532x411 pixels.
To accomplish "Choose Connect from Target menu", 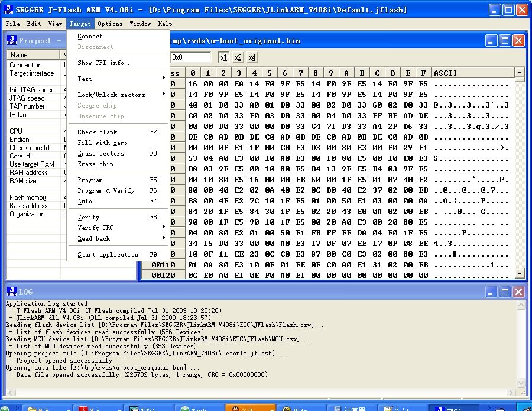I will click(x=90, y=36).
